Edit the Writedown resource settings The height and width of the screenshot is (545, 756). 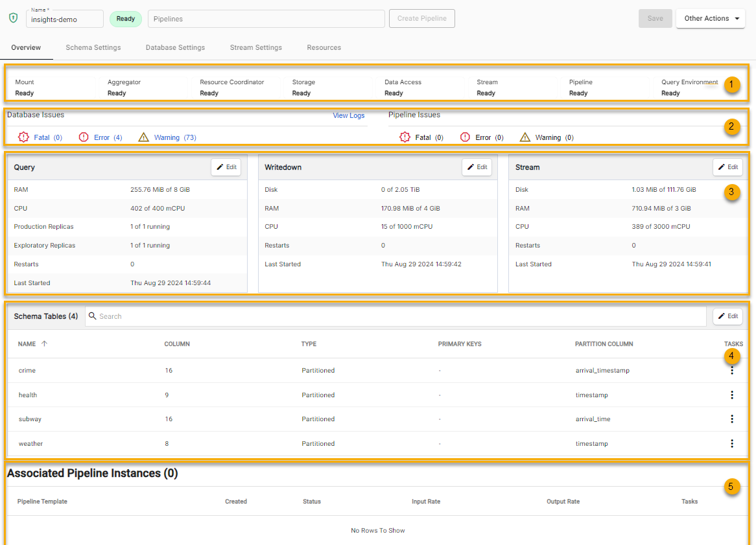pyautogui.click(x=477, y=167)
